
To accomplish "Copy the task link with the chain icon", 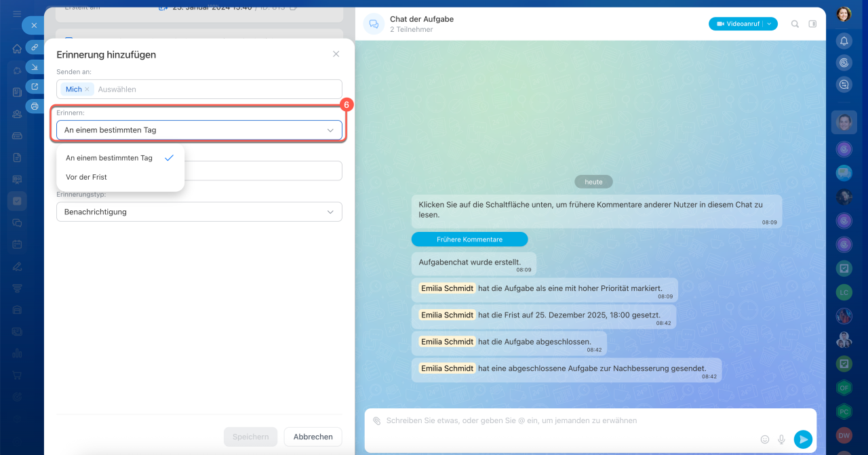I will [x=35, y=47].
